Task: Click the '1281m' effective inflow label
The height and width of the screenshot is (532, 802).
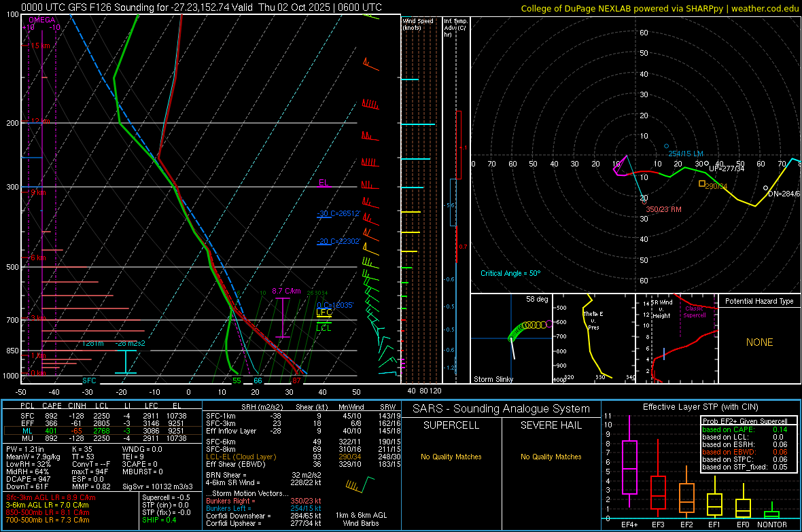Action: tap(92, 343)
